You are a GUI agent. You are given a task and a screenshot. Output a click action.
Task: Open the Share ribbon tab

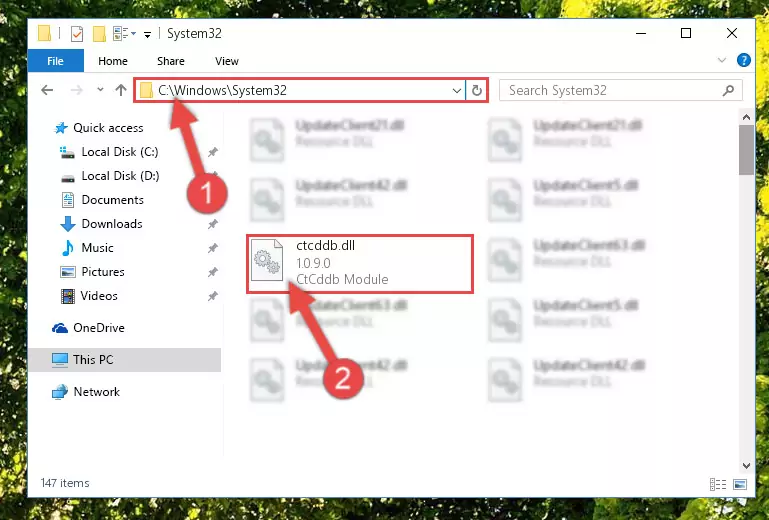point(171,61)
